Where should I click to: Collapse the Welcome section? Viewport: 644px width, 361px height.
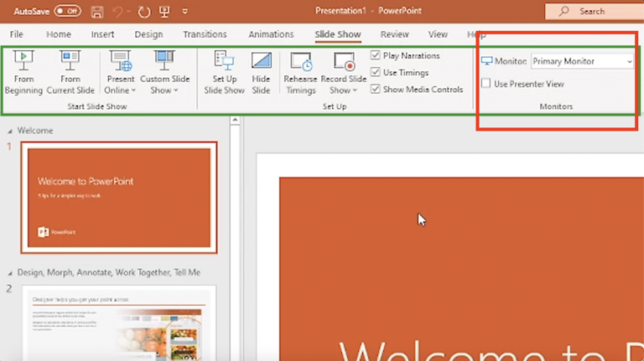coord(9,132)
